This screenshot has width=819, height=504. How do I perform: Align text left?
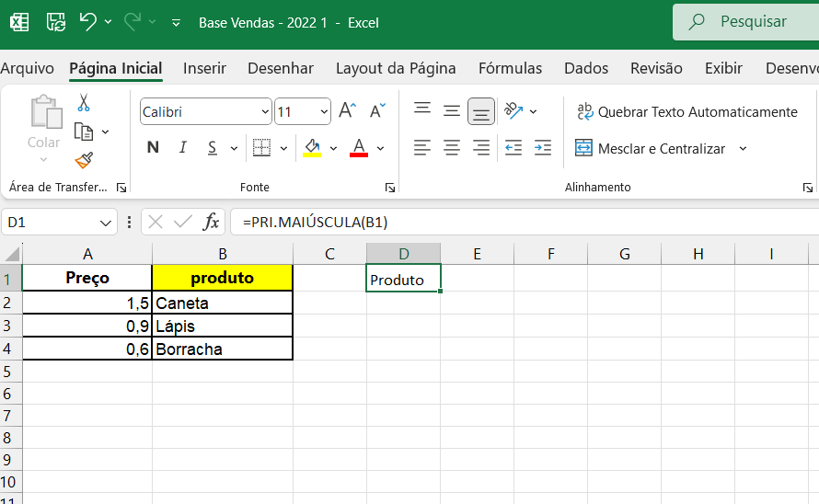[422, 148]
